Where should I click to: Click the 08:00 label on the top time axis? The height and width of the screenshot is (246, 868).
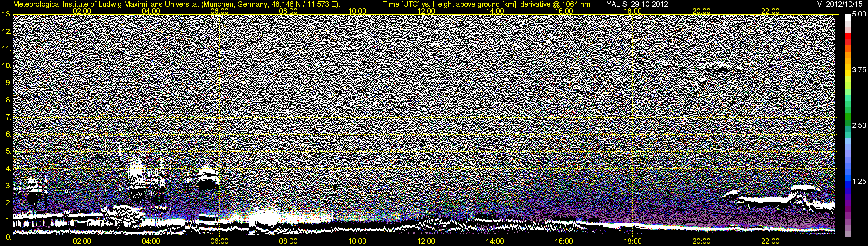(x=288, y=11)
